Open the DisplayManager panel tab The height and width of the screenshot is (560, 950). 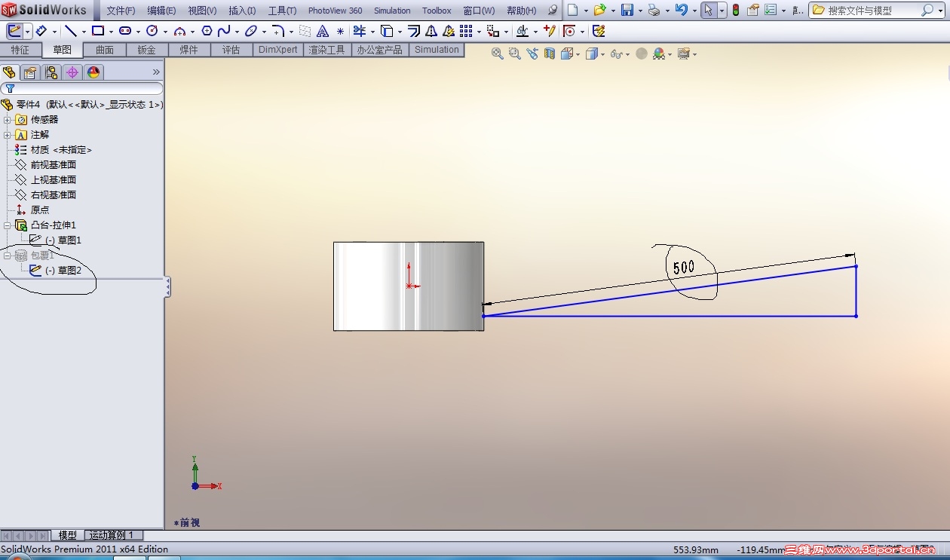click(93, 72)
